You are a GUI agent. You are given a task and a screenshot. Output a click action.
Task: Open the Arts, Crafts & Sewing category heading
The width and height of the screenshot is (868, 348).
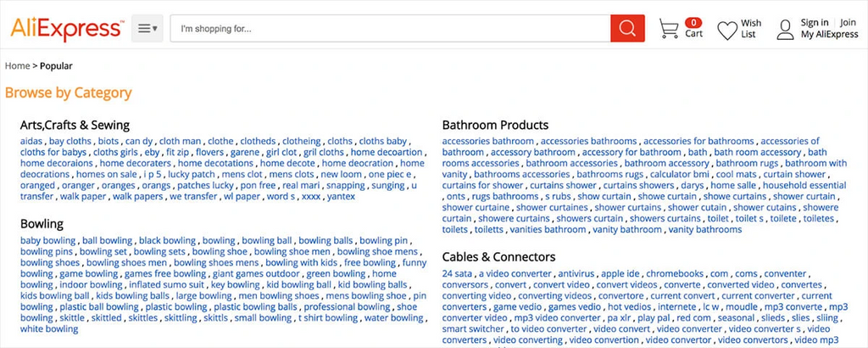tap(75, 125)
